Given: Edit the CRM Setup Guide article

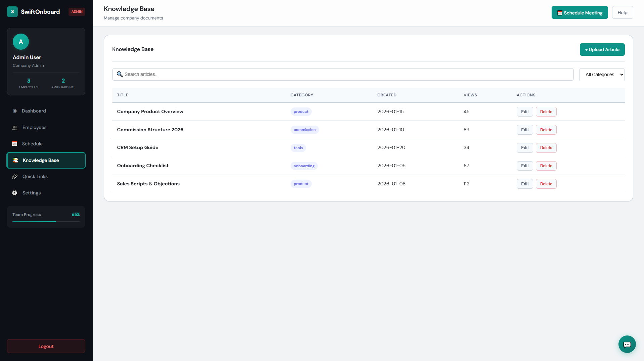Looking at the screenshot, I should (524, 148).
